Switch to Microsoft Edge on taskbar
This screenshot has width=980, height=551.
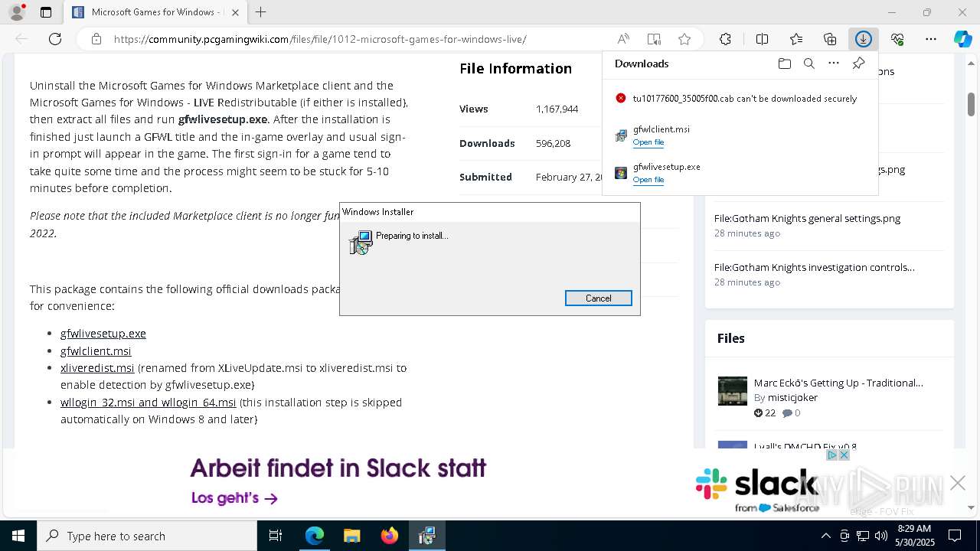(x=315, y=536)
